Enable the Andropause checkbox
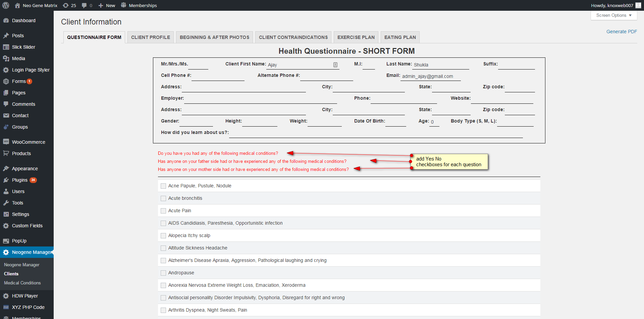 click(x=163, y=273)
